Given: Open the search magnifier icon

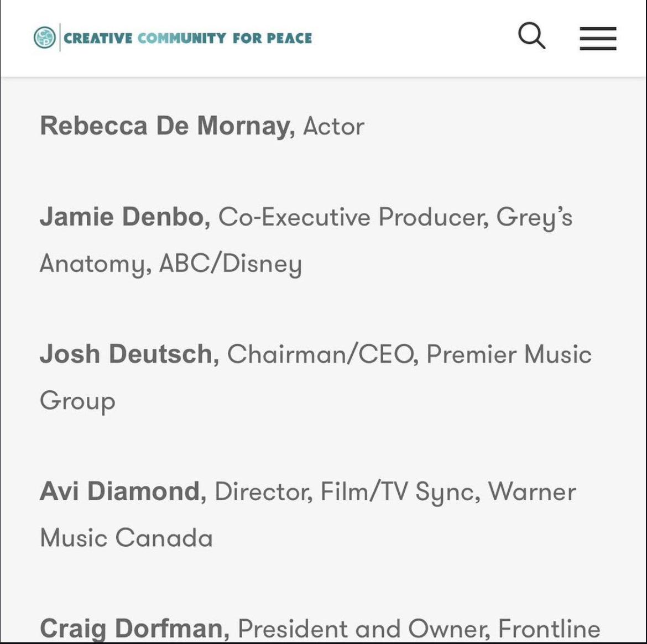Looking at the screenshot, I should click(x=532, y=36).
